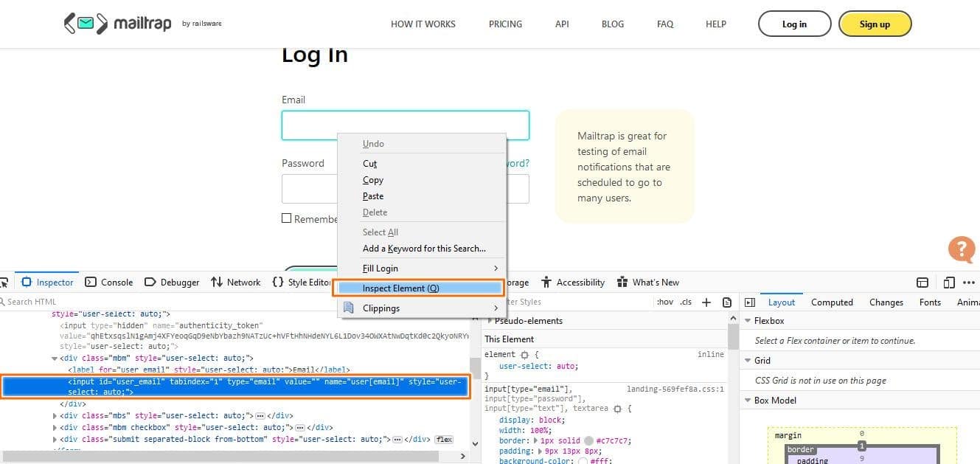This screenshot has height=464, width=980.
Task: Select the Inspector tab
Action: [x=47, y=282]
